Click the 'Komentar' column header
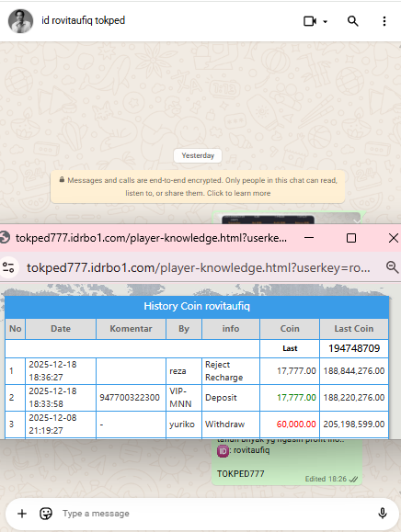The height and width of the screenshot is (532, 401). click(x=132, y=328)
